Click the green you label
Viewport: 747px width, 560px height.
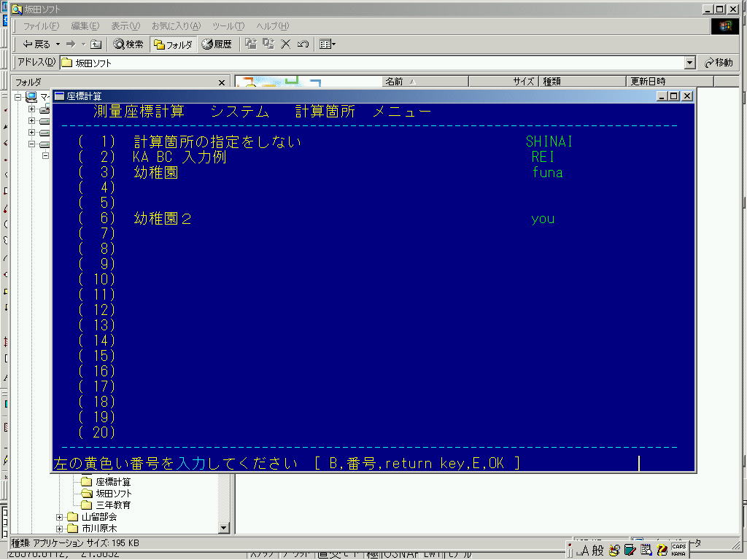pyautogui.click(x=543, y=219)
